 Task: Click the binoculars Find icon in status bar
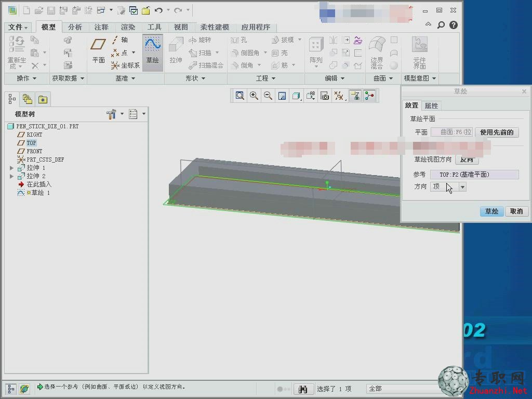(303, 389)
